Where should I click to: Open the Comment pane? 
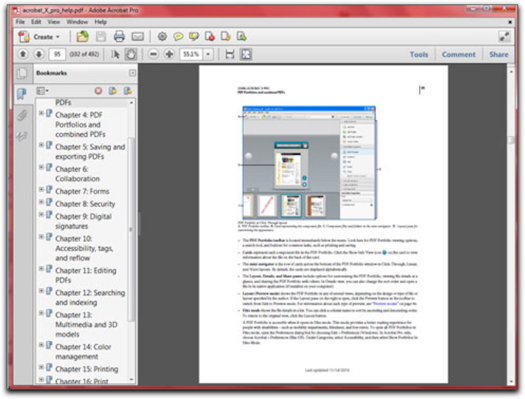(x=458, y=54)
